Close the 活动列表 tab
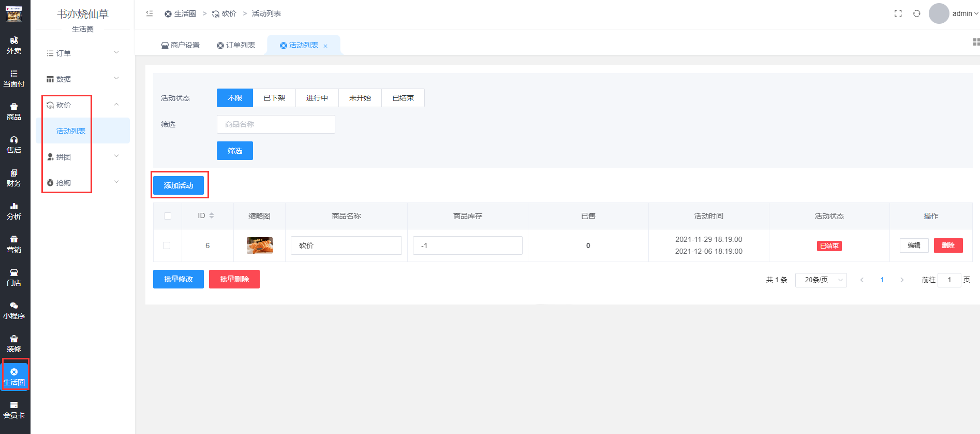The image size is (980, 434). [x=325, y=46]
